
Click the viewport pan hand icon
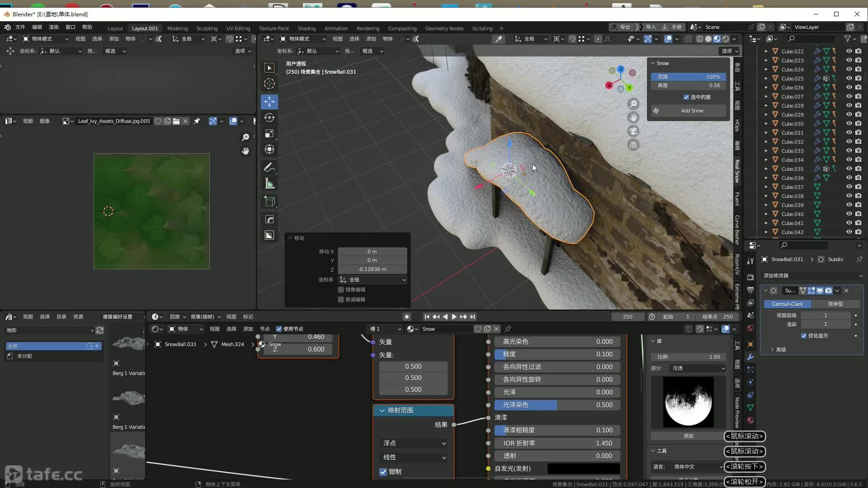point(633,117)
